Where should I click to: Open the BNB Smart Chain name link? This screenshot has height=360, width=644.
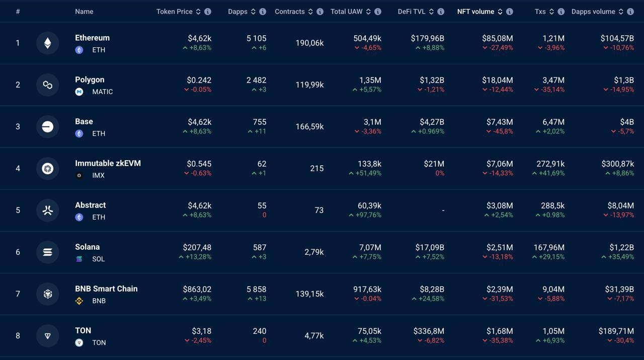coord(106,289)
